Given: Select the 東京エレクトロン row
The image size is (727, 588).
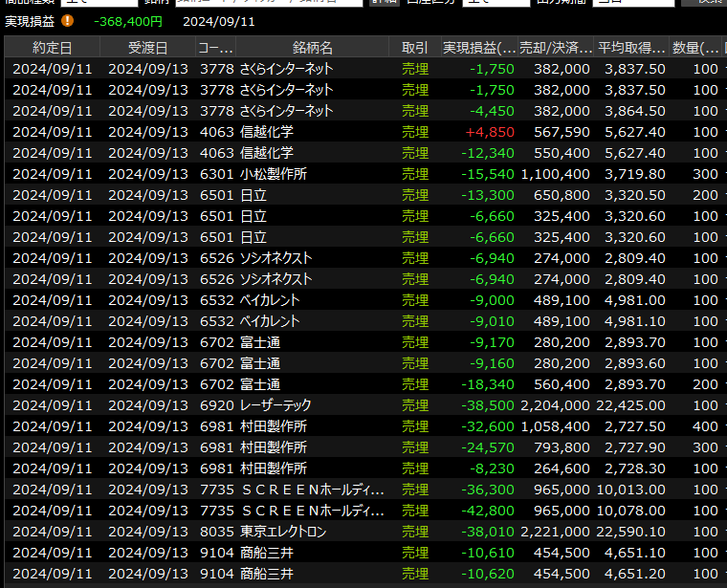Looking at the screenshot, I should [287, 532].
